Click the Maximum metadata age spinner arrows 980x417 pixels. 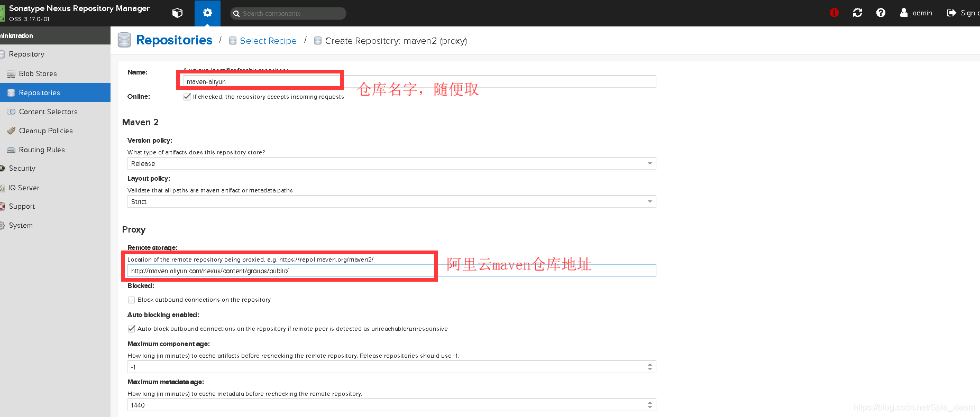tap(650, 405)
